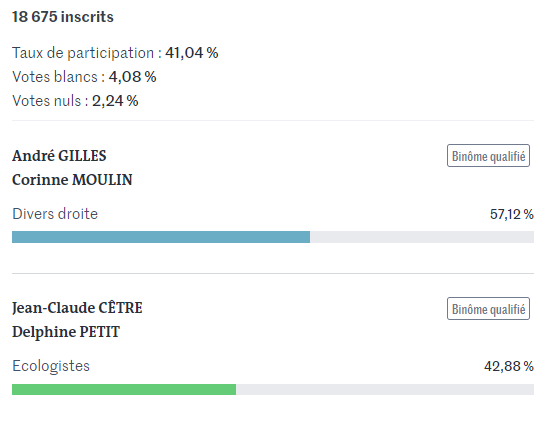Click the 18 675 inscrits heading
This screenshot has width=556, height=423.
[63, 17]
